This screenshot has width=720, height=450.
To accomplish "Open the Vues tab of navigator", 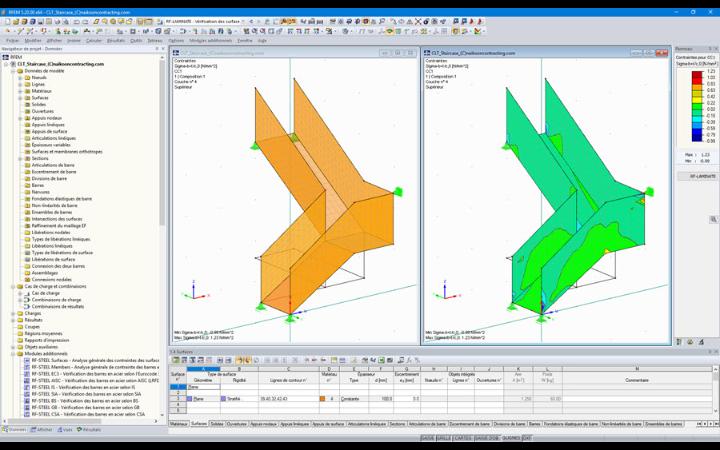I will click(65, 430).
